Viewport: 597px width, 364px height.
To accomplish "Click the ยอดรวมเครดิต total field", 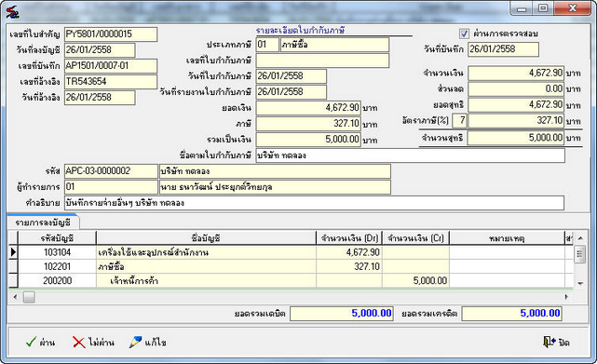I will 512,314.
